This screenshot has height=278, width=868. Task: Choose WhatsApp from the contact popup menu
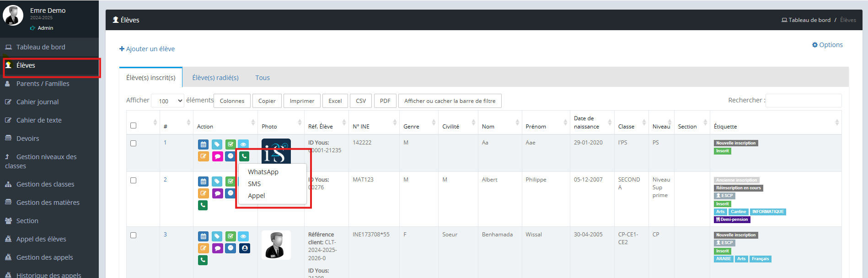(x=263, y=172)
